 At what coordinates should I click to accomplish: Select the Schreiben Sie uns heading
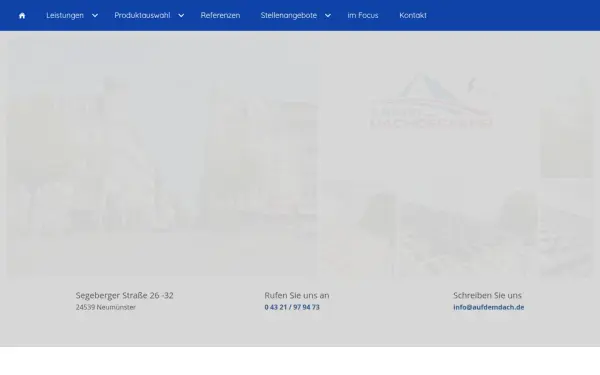click(487, 295)
